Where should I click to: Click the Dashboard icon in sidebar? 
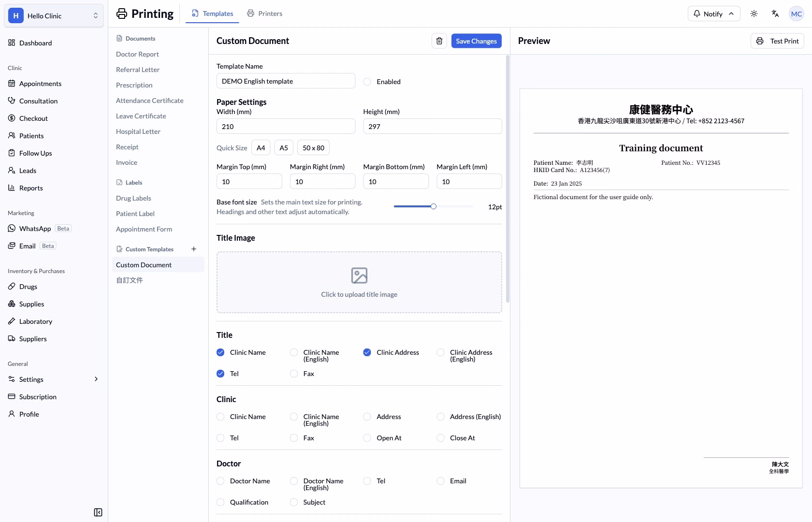click(12, 43)
